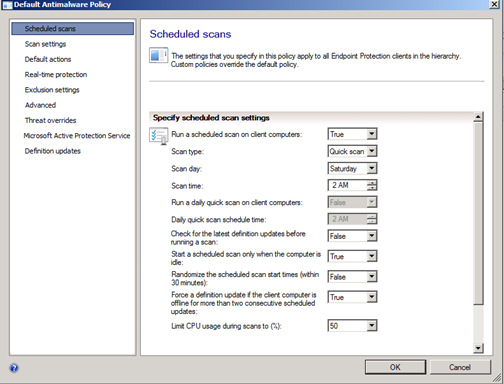Open Default actions section

coord(48,59)
